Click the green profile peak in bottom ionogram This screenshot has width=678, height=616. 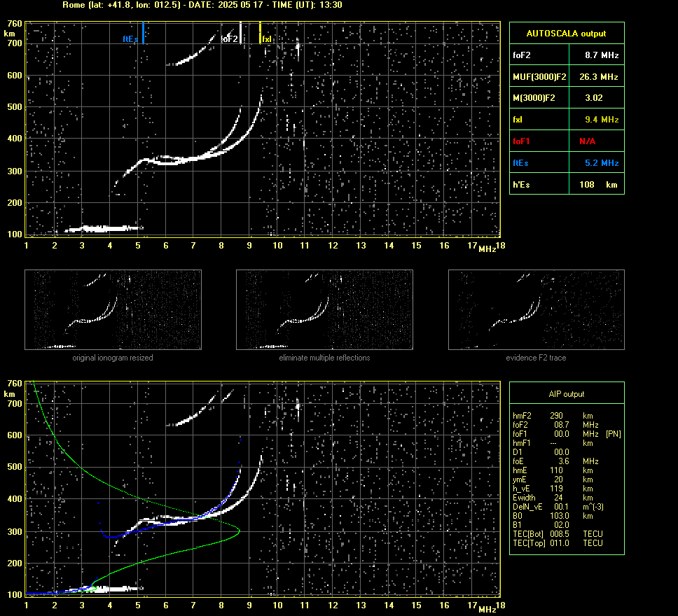(238, 531)
